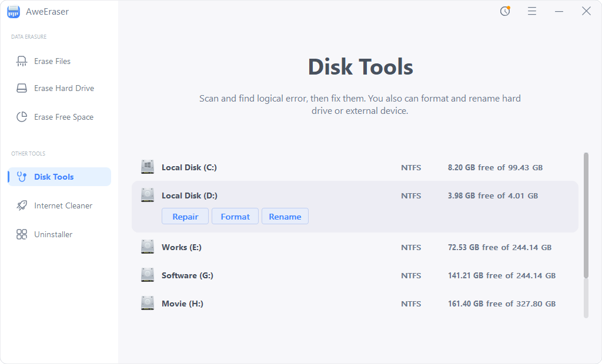Image resolution: width=602 pixels, height=364 pixels.
Task: Click the Works (E:) drive icon
Action: click(148, 247)
